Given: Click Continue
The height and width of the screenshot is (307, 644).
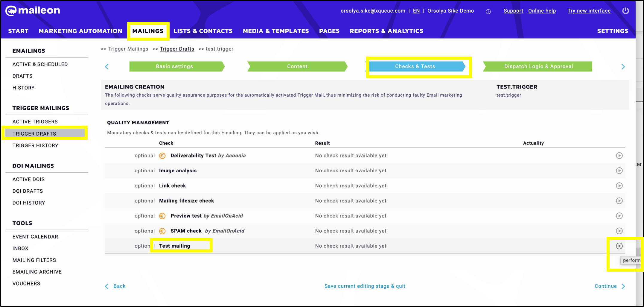Looking at the screenshot, I should pyautogui.click(x=610, y=286).
